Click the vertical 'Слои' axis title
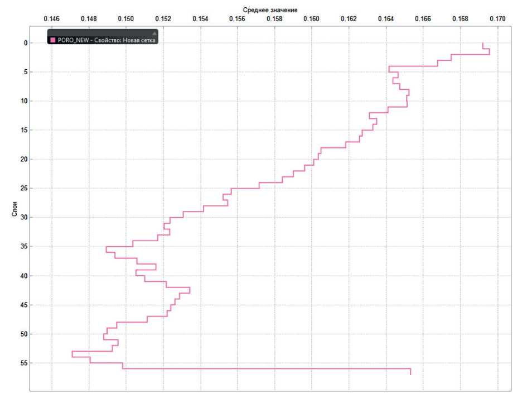The width and height of the screenshot is (532, 398). 14,209
